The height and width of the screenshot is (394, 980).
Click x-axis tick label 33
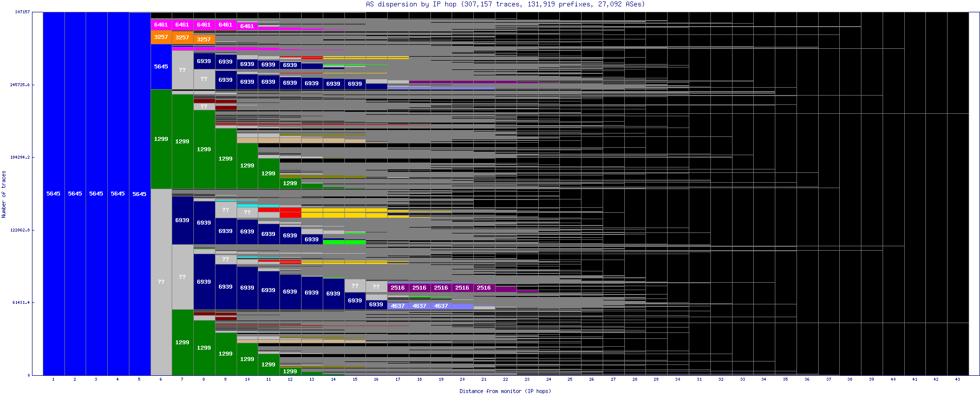(742, 379)
